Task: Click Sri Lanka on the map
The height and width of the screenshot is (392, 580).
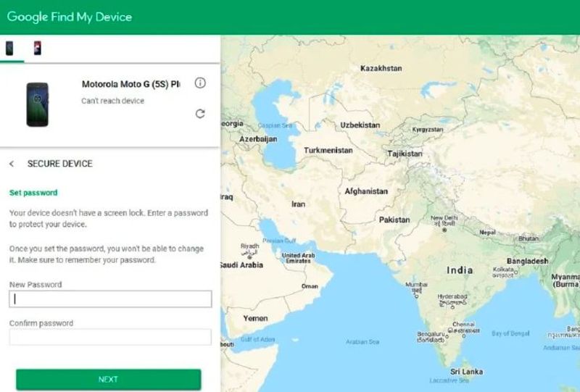Action: [466, 372]
